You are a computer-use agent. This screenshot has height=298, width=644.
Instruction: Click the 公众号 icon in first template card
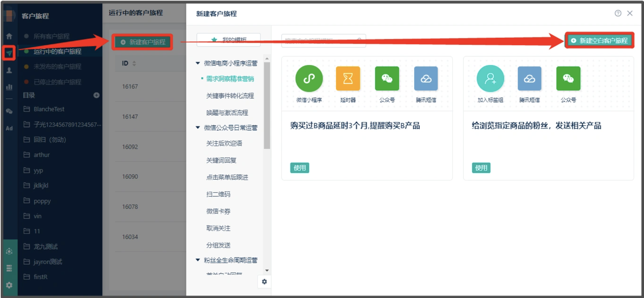click(387, 79)
